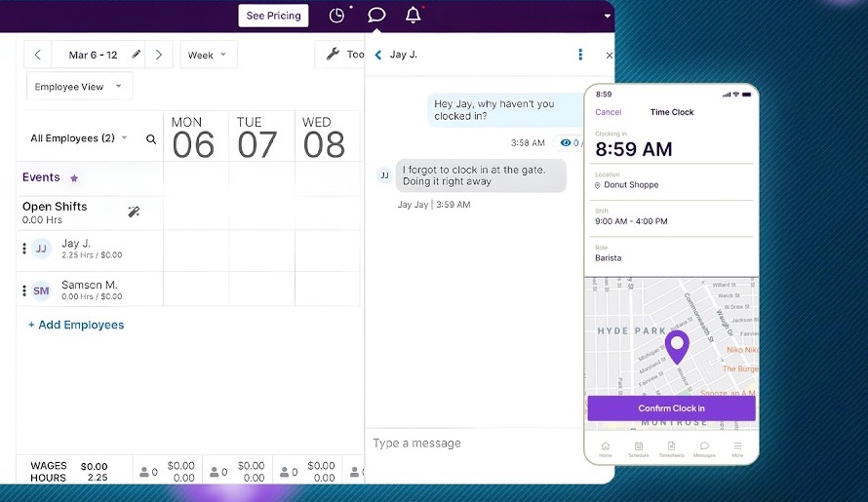Click the WAGES total label

click(48, 466)
